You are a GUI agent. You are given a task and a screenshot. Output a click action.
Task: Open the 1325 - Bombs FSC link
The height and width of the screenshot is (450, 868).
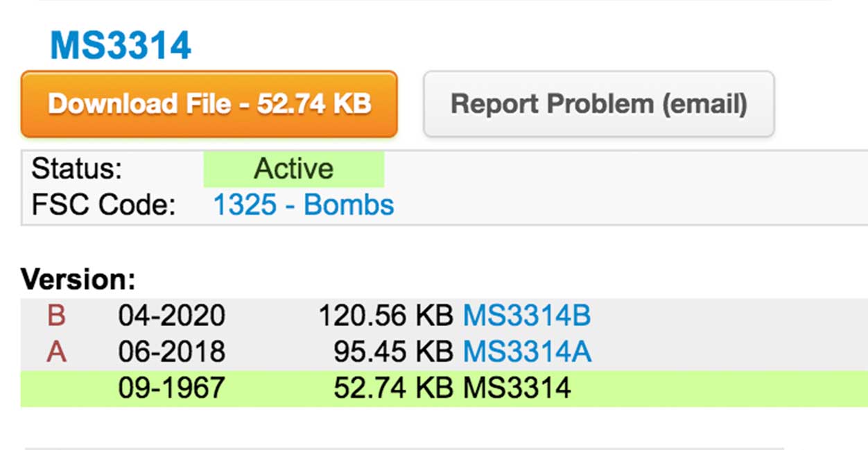coord(303,205)
